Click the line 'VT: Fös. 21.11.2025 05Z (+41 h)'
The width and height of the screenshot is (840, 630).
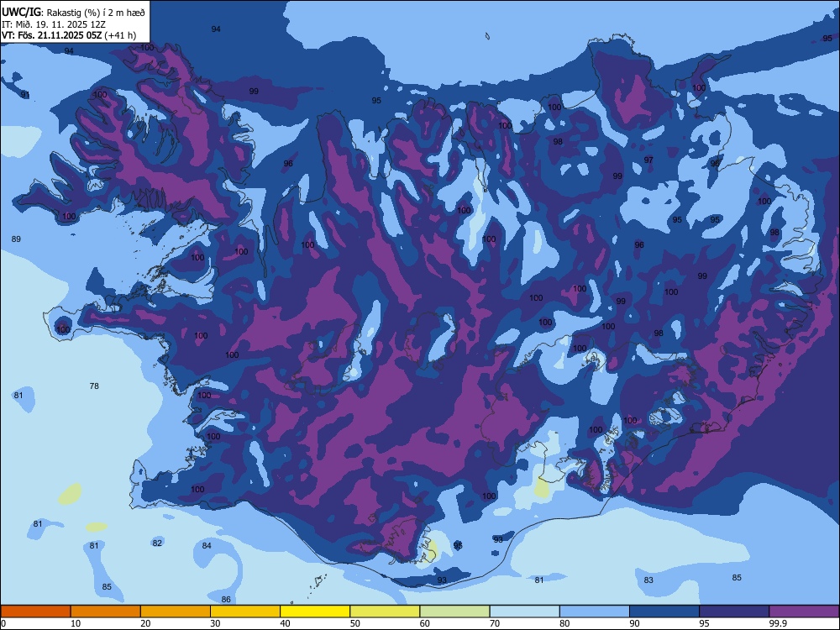coord(69,35)
